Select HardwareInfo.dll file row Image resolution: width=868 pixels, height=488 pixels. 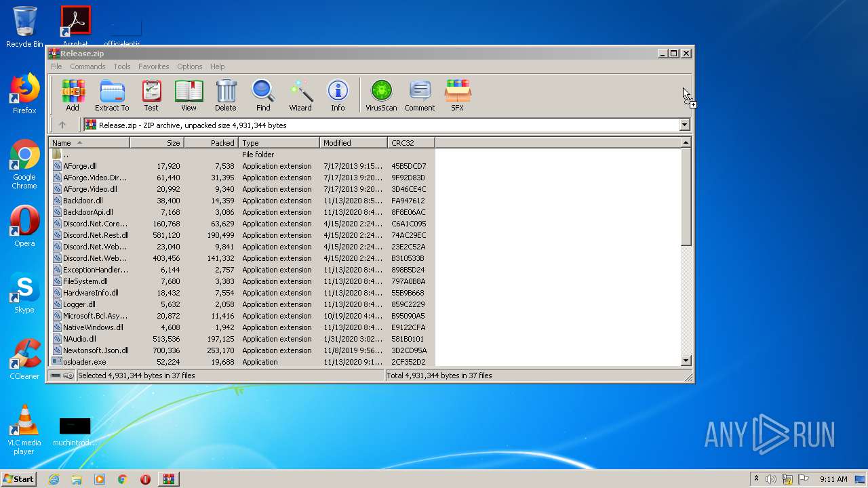point(241,293)
